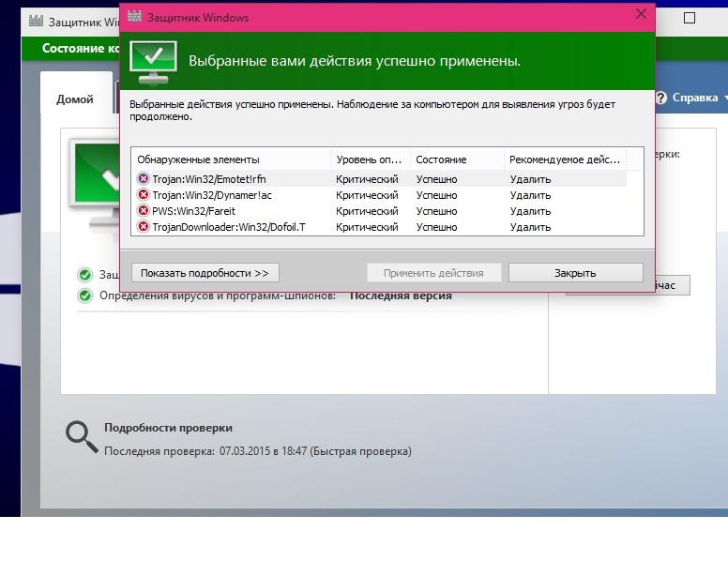Click the Подробности проверки heading
The width and height of the screenshot is (728, 576).
[x=168, y=428]
